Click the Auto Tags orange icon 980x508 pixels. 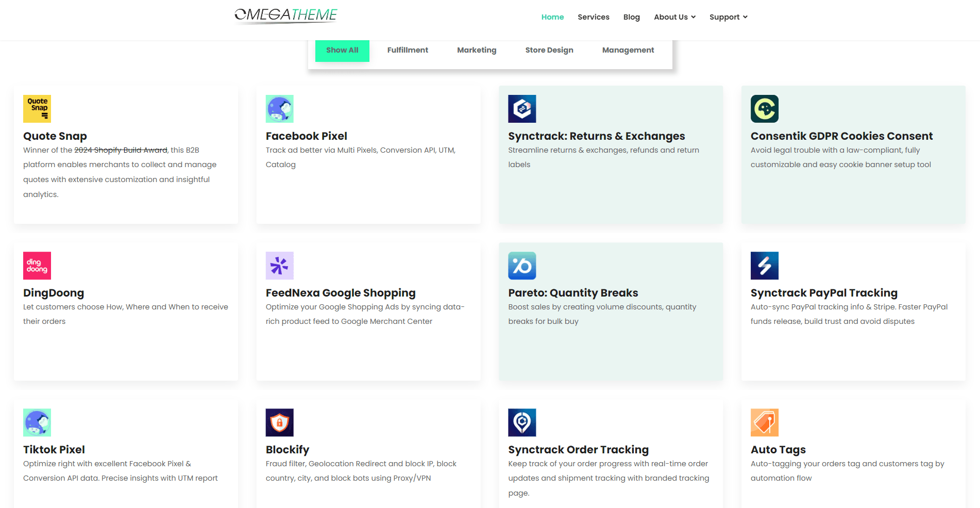pyautogui.click(x=764, y=422)
